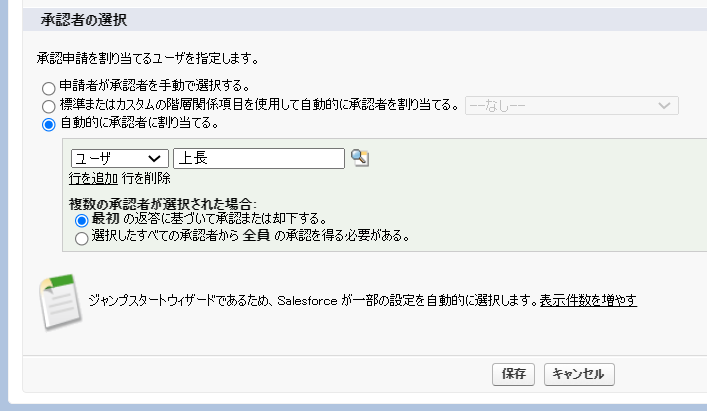707x411 pixels.
Task: Click the lookup magnifier icon beside 上長 field
Action: click(360, 158)
